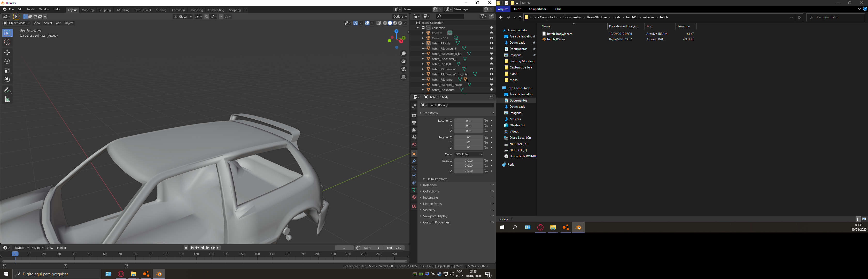Click BeamNG.drive in Explorer address path
Viewport: 868px width, 279px height.
click(596, 17)
